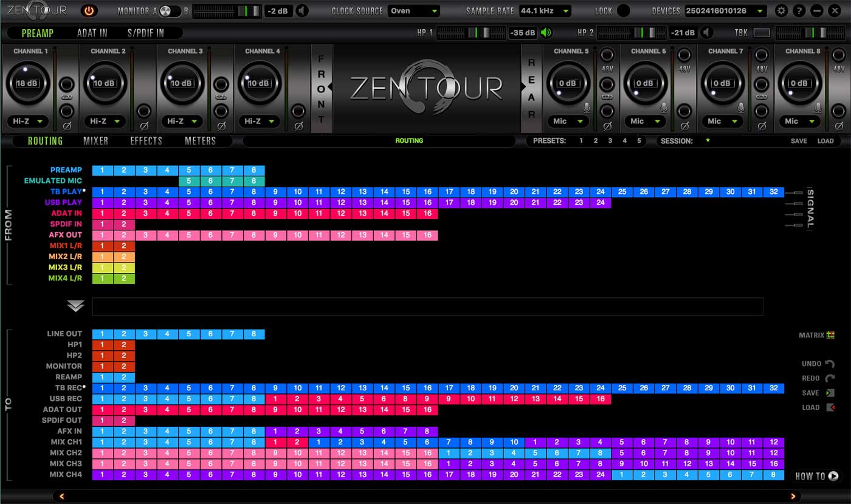Click session SAVE in the session bar
This screenshot has width=851, height=504.
tap(799, 141)
